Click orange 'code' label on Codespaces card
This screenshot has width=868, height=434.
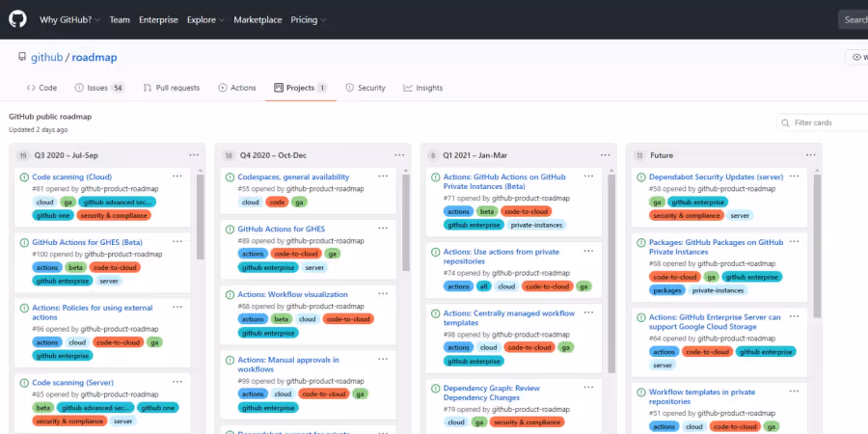[277, 203]
